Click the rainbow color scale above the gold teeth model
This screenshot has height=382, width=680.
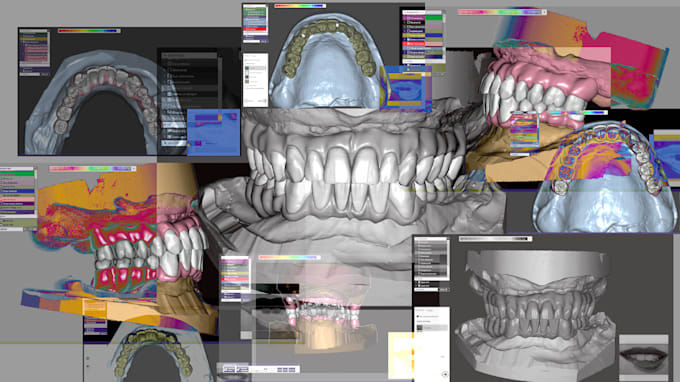coord(300,6)
